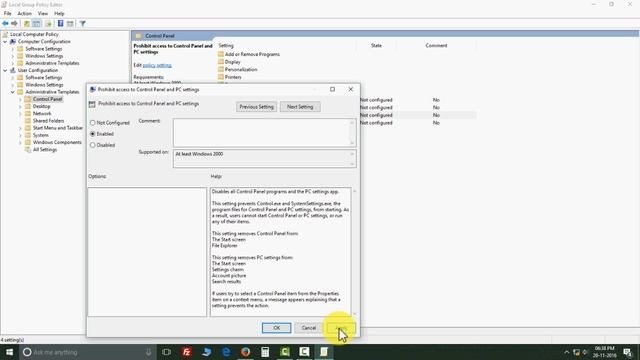This screenshot has height=360, width=640.
Task: Click the Add or Remove Programs folder icon
Action: (x=221, y=54)
